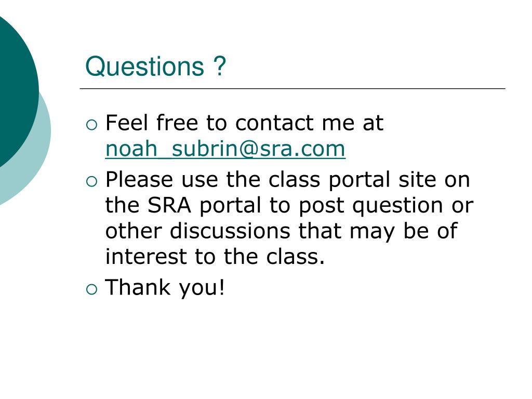Click the line "Please use the class portal site on"

point(288,179)
